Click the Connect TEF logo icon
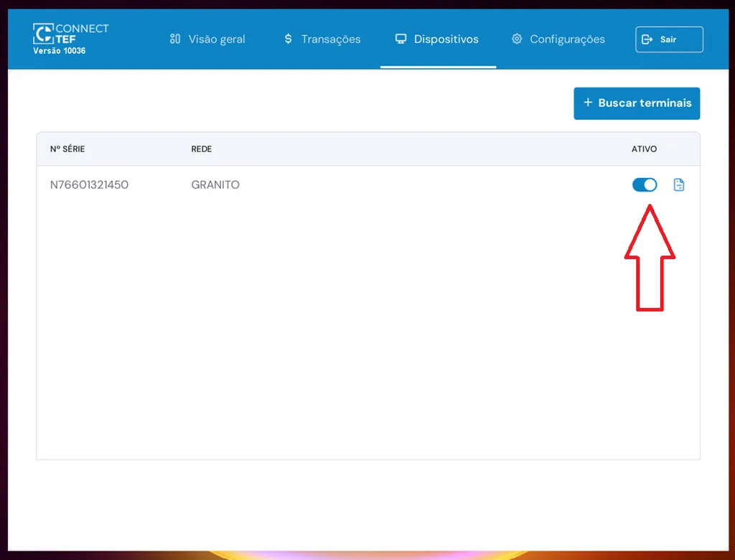The width and height of the screenshot is (735, 560). [x=43, y=34]
